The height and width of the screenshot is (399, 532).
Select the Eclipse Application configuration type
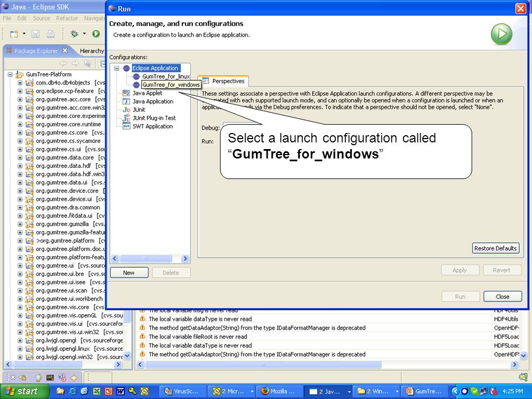(x=155, y=68)
